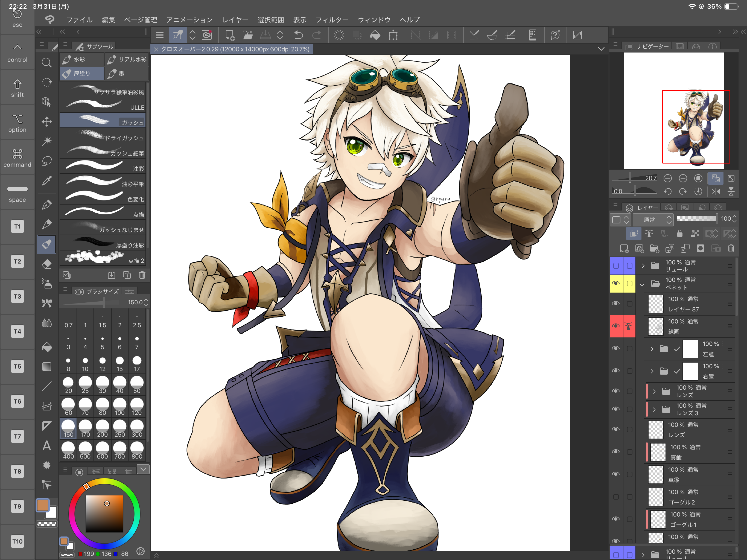Open the 選択範囲 menu

(x=270, y=20)
